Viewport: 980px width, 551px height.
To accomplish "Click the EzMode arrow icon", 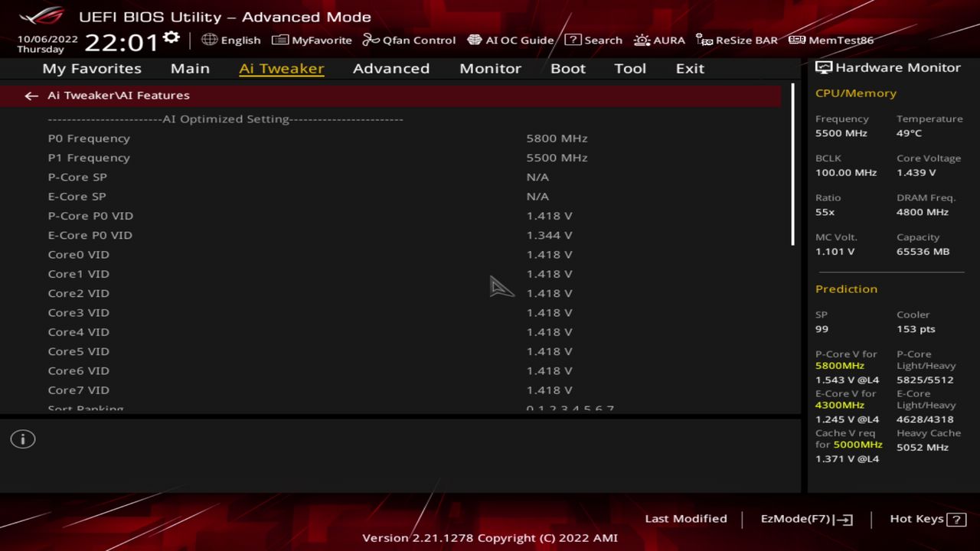I will click(843, 520).
